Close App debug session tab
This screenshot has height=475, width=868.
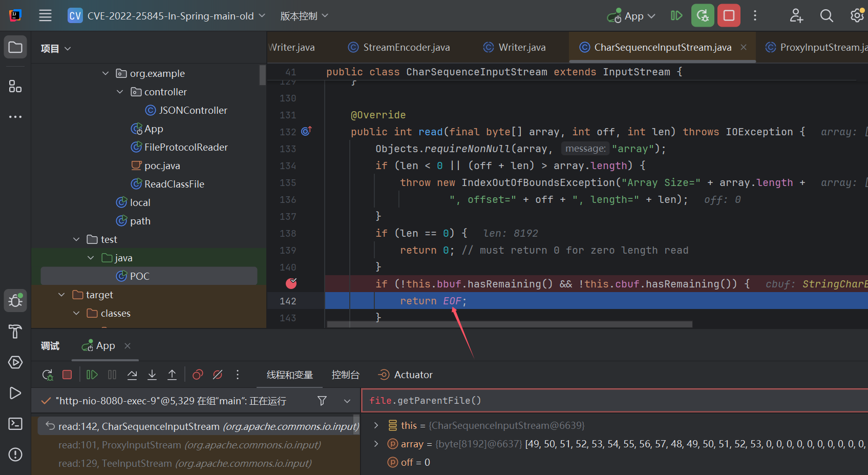point(128,346)
